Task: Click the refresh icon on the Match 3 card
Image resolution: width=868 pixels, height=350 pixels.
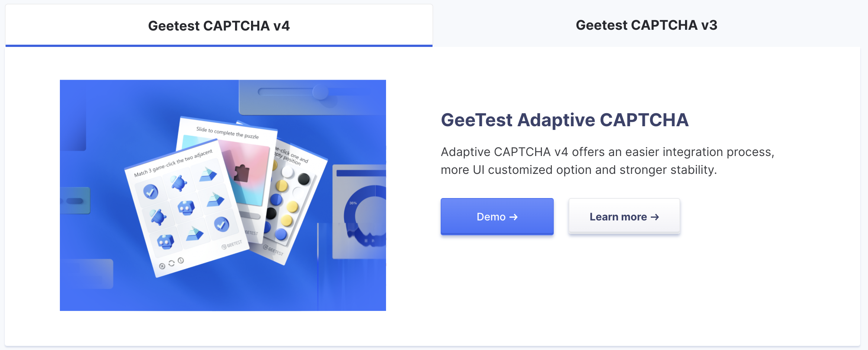Action: 171,263
